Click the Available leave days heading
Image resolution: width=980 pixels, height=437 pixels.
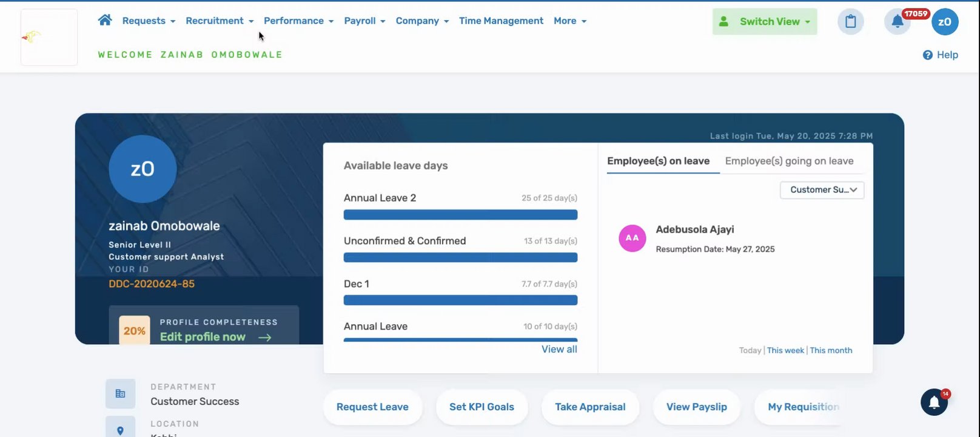tap(395, 166)
